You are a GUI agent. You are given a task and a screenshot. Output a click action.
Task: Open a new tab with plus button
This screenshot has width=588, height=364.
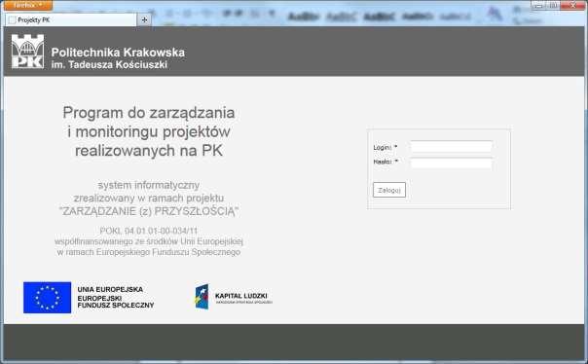[x=144, y=19]
